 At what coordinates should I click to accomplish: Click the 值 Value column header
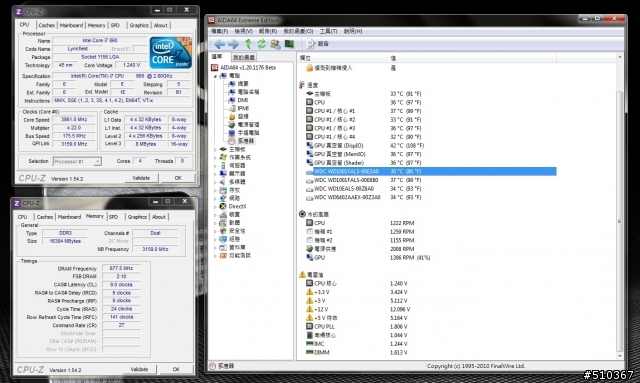point(472,58)
